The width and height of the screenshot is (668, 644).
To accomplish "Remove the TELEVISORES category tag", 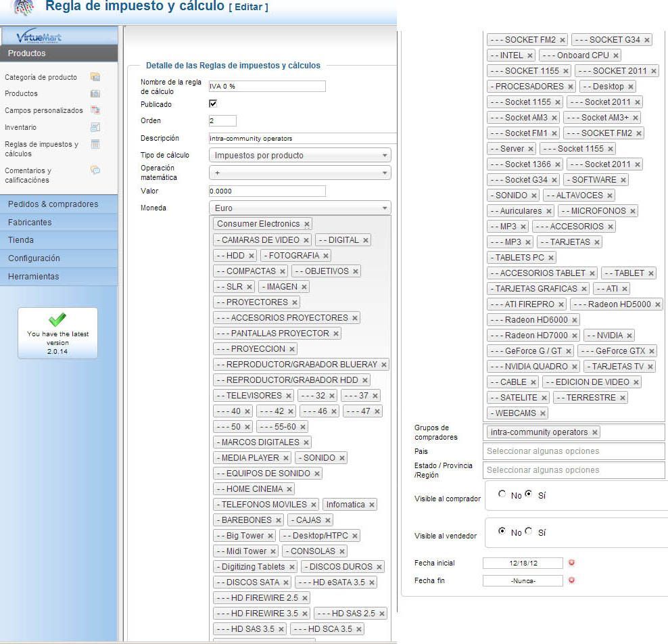I will 289,396.
